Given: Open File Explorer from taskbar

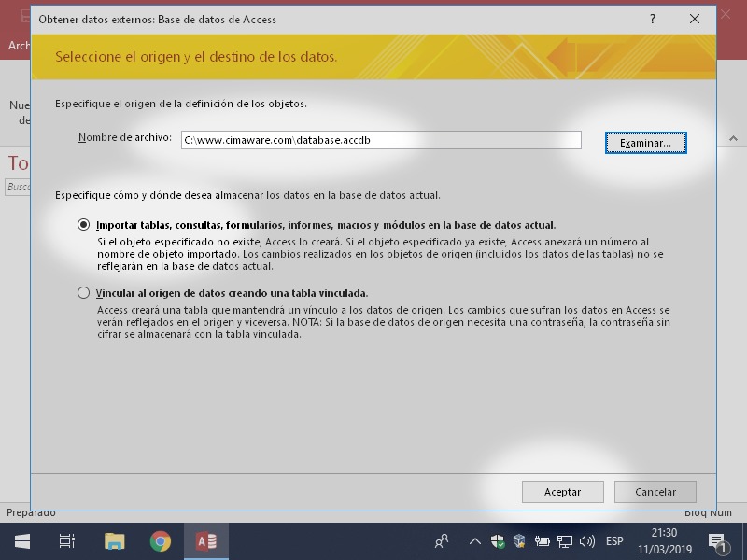Looking at the screenshot, I should [114, 541].
